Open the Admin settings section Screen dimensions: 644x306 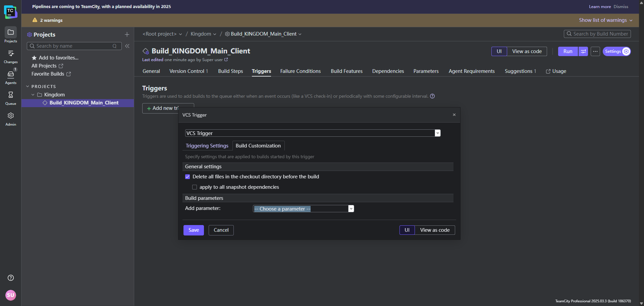[11, 119]
